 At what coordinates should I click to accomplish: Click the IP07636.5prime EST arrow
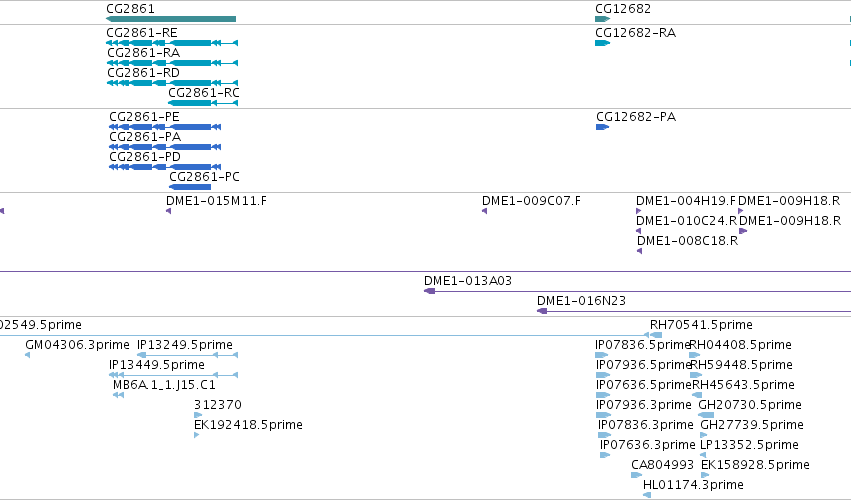click(x=603, y=395)
